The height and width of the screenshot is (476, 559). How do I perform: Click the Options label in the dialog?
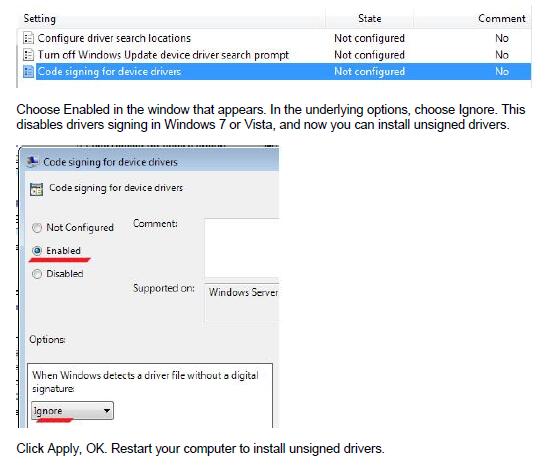click(x=47, y=340)
